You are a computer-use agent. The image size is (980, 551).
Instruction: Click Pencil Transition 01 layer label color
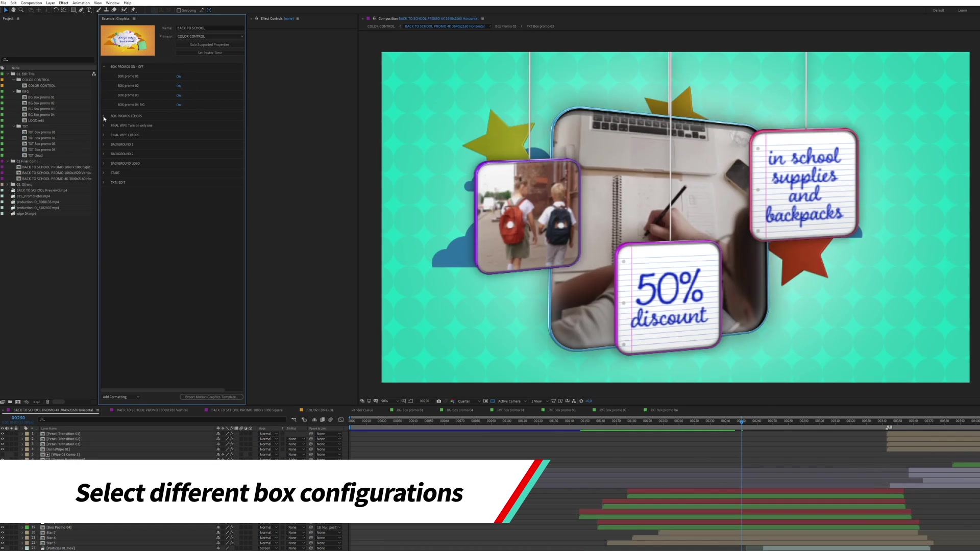tap(27, 434)
